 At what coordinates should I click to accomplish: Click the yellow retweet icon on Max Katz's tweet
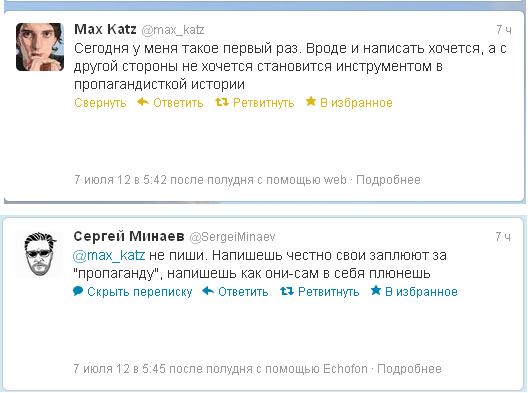tap(222, 102)
